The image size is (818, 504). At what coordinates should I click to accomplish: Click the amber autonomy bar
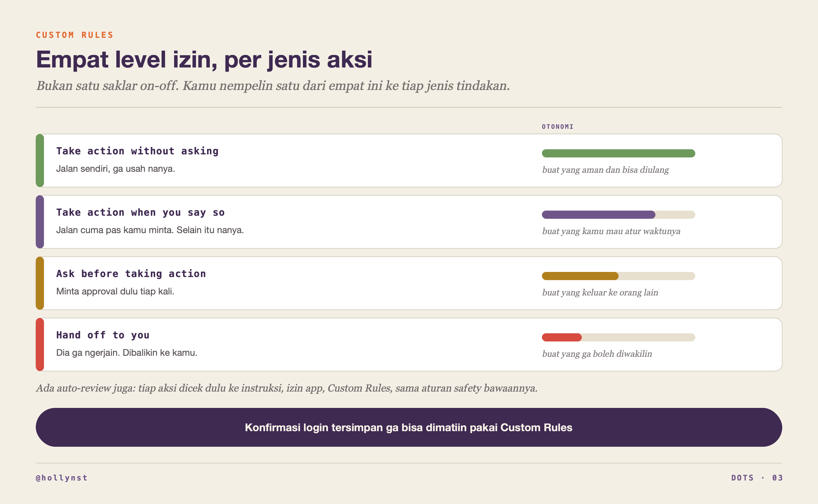point(580,276)
